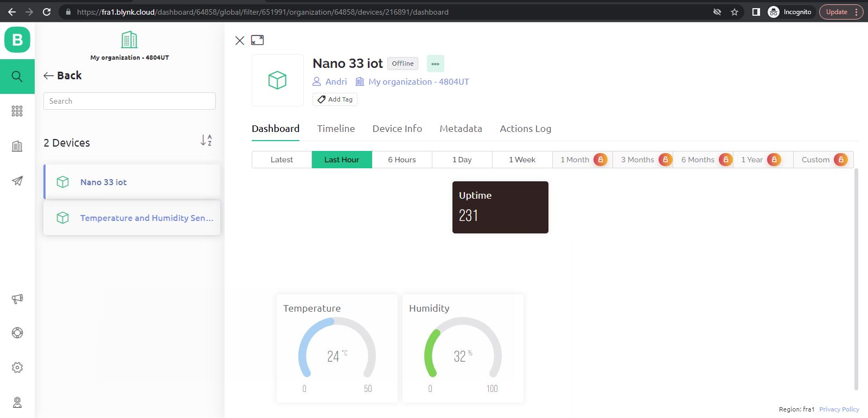Click the Incognito profile indicator
868x418 pixels.
(x=790, y=12)
